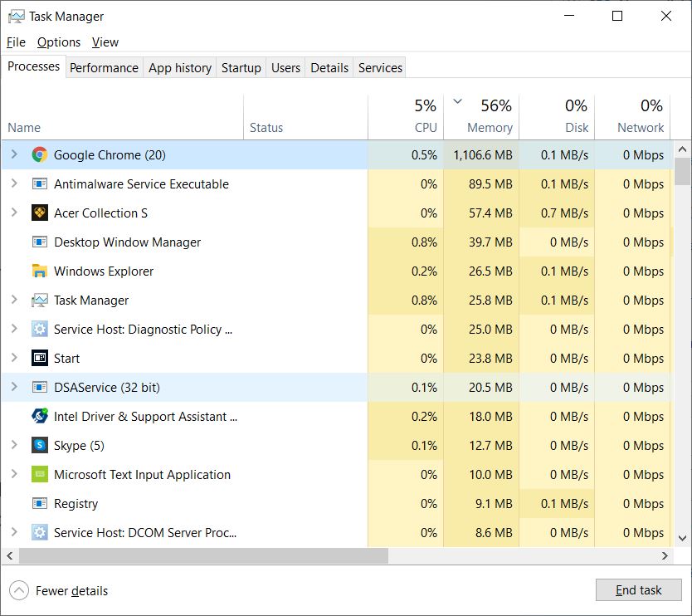
Task: Click the 0.7 MB/s disk value
Action: 564,213
